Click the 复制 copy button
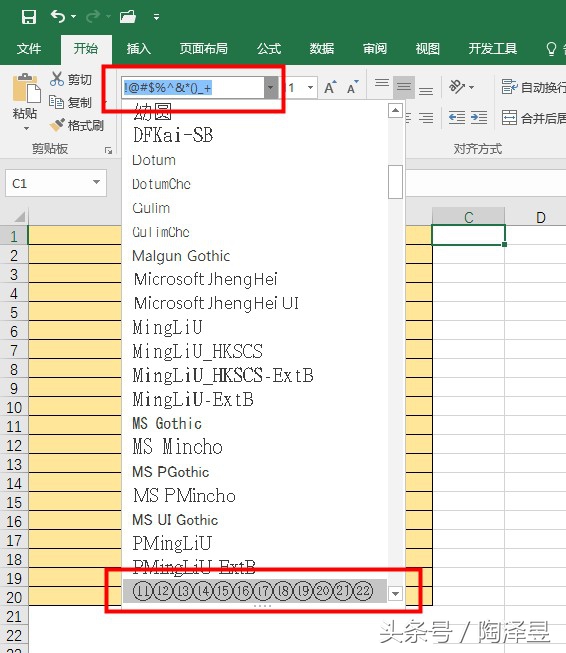The width and height of the screenshot is (566, 653). click(x=70, y=102)
